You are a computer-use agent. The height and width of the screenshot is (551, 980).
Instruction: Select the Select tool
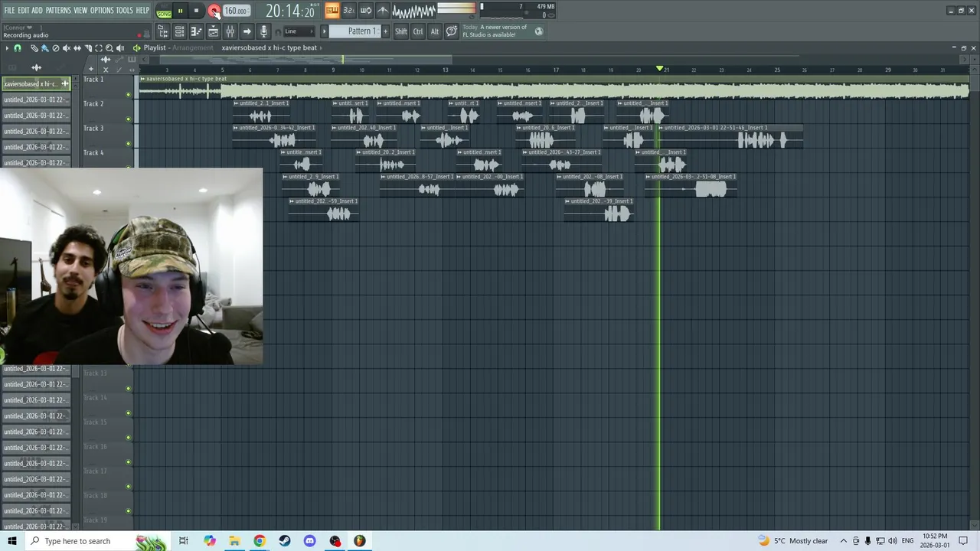[99, 48]
